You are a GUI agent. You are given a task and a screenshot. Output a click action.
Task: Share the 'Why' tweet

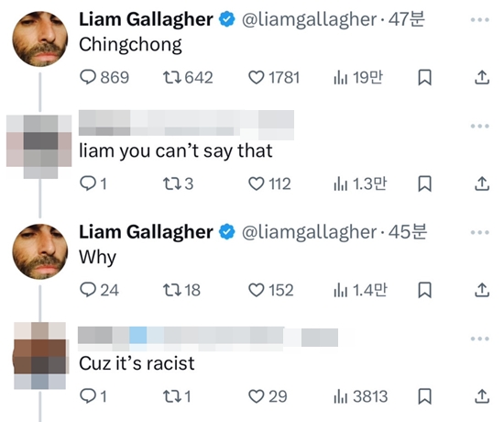[x=482, y=290]
